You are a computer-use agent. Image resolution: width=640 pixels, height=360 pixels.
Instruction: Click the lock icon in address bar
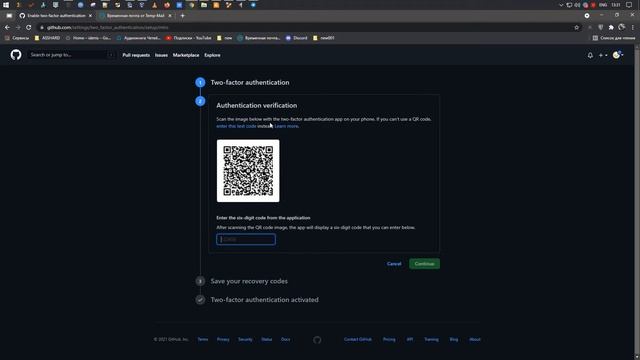pos(42,27)
